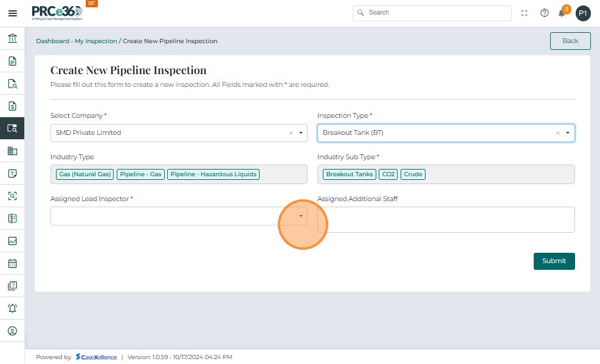Open sidebar user account circle icon
600x364 pixels.
[x=12, y=331]
